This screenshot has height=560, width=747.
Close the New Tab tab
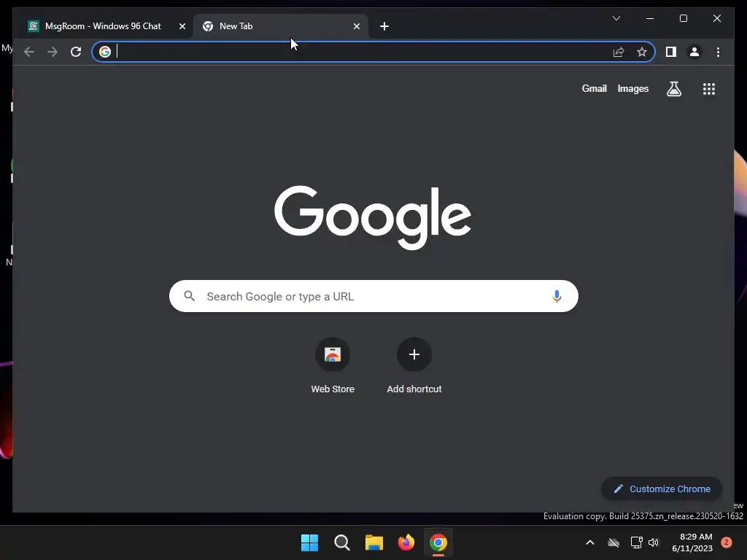356,26
